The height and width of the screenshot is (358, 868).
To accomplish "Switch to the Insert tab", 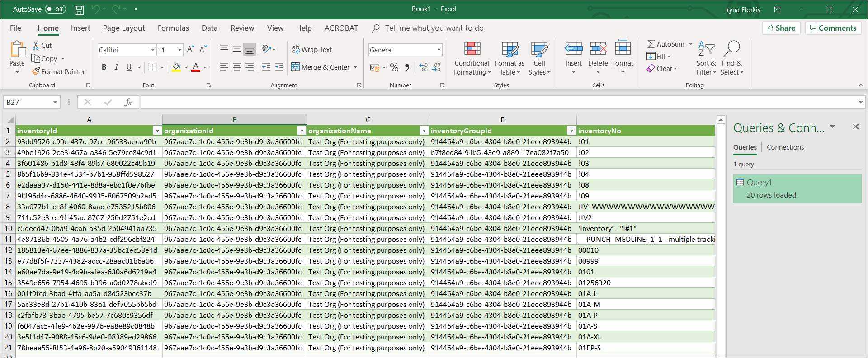I will coord(80,28).
